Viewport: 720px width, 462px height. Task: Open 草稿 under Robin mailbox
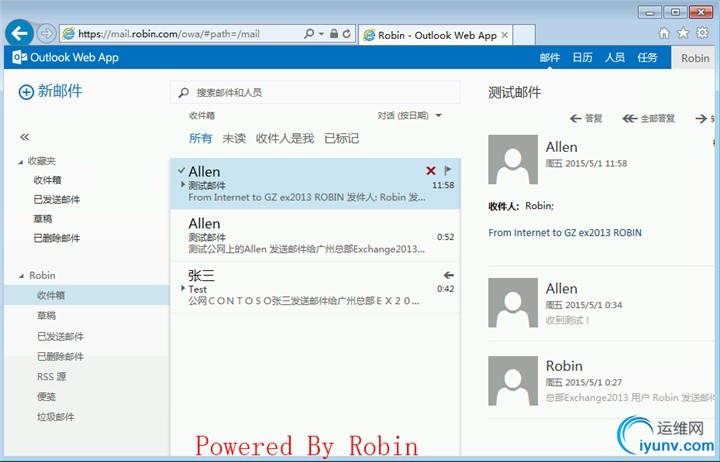[46, 316]
